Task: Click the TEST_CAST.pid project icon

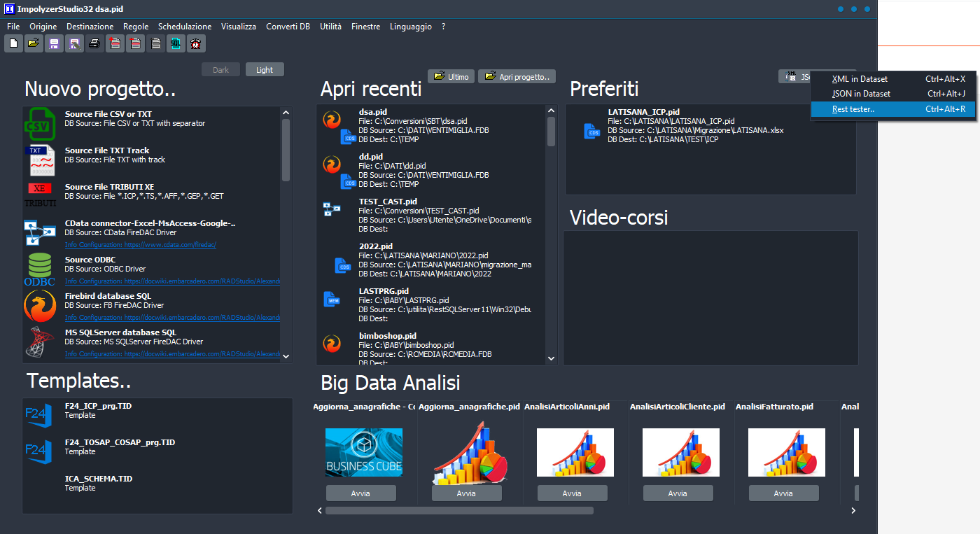Action: [x=331, y=209]
